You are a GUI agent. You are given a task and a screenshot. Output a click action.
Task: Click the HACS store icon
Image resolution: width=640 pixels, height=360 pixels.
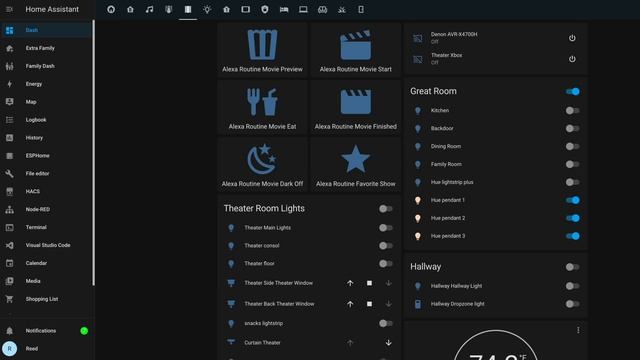pos(9,191)
